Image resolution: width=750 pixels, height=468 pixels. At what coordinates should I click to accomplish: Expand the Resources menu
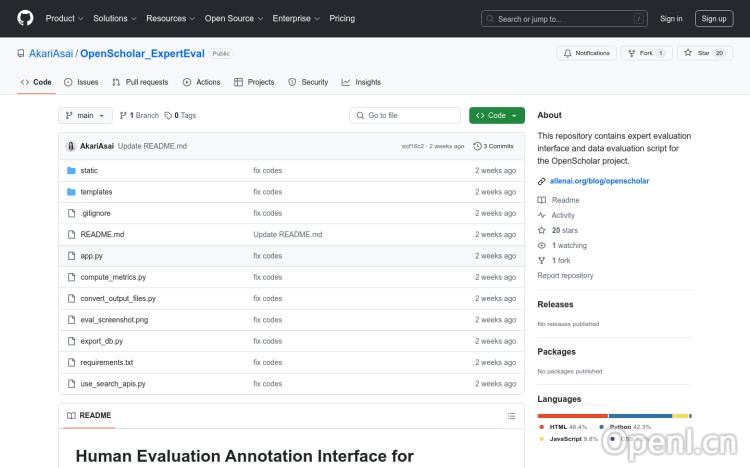[x=170, y=18]
